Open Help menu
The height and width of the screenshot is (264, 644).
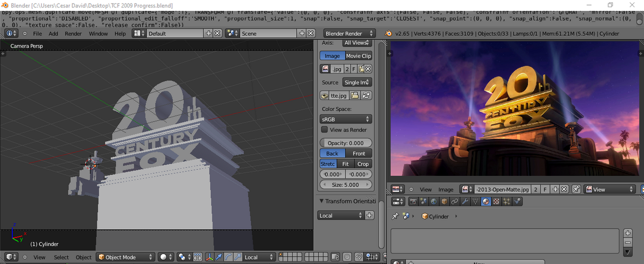[x=120, y=34]
